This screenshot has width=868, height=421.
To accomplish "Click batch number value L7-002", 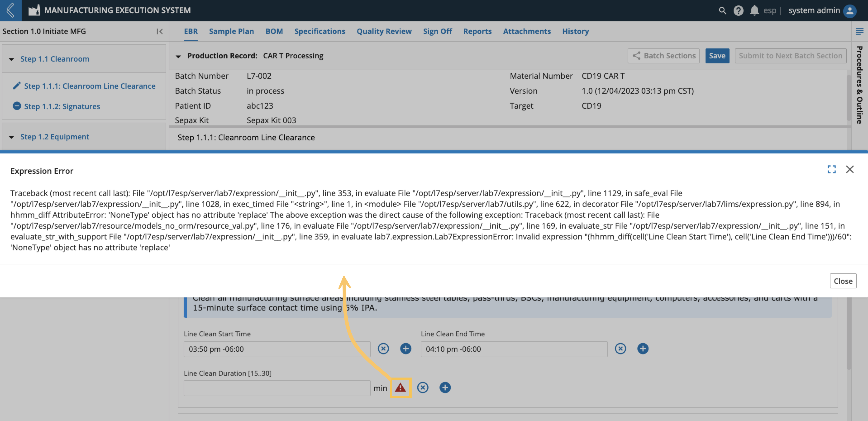I will (259, 76).
